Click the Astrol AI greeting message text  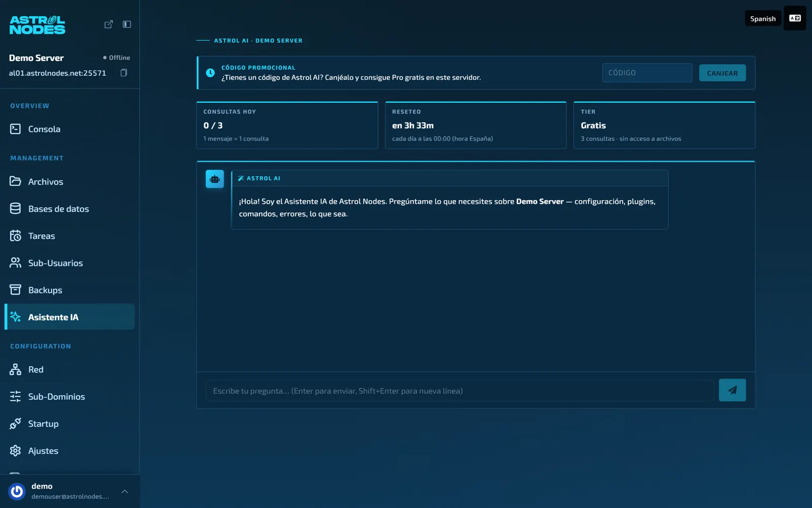point(447,207)
